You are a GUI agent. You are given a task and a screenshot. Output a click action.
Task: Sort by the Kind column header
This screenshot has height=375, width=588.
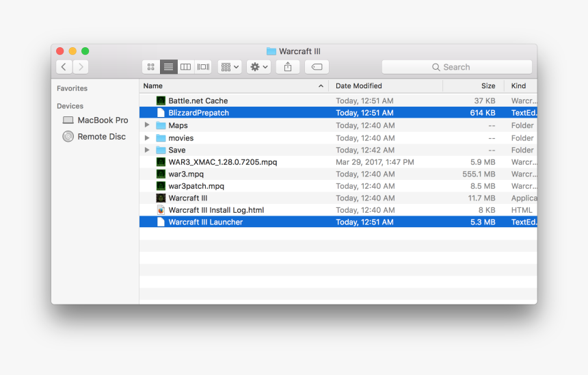coord(519,86)
